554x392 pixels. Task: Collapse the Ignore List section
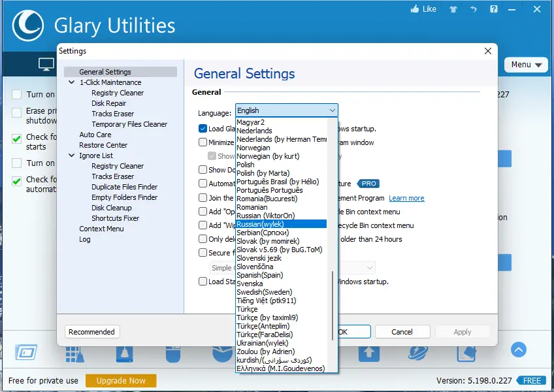[71, 155]
